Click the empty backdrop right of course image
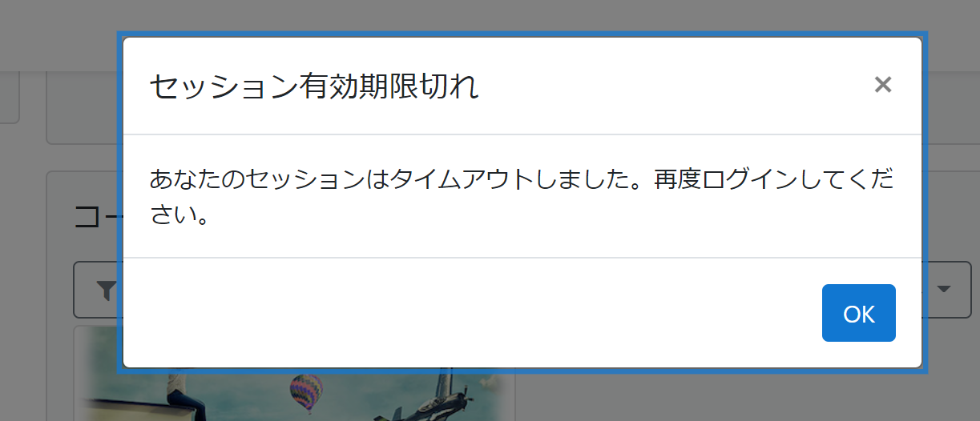This screenshot has height=421, width=980. coord(721,398)
